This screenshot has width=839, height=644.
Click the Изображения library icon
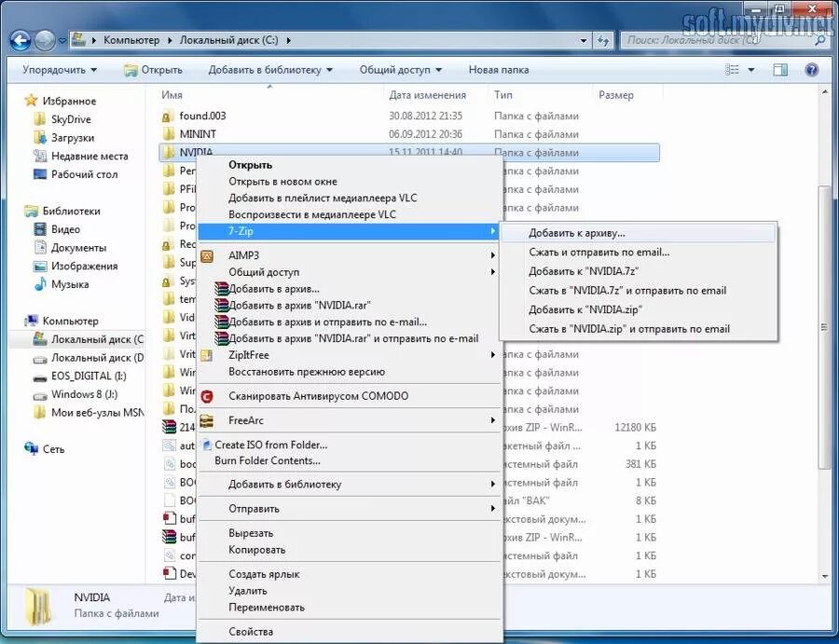39,267
